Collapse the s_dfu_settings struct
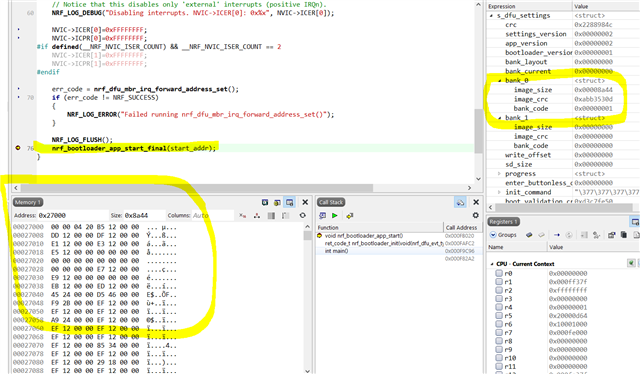 click(491, 16)
